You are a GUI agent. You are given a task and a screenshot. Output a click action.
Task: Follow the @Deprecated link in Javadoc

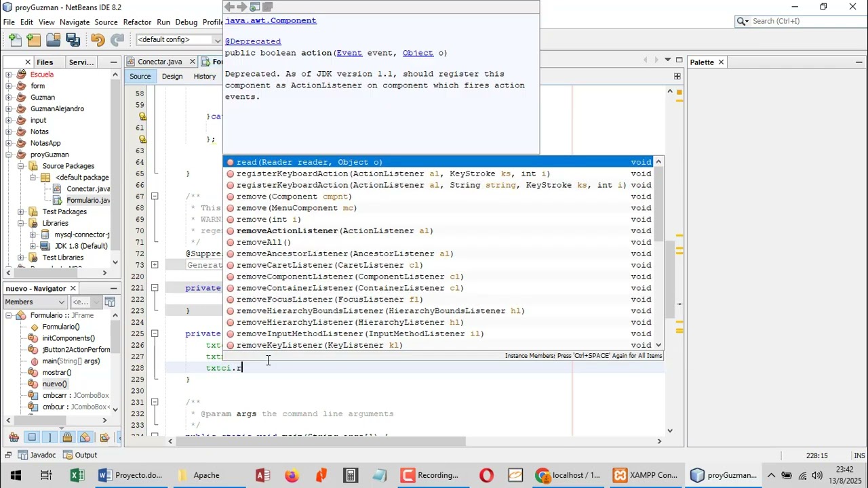click(x=253, y=41)
